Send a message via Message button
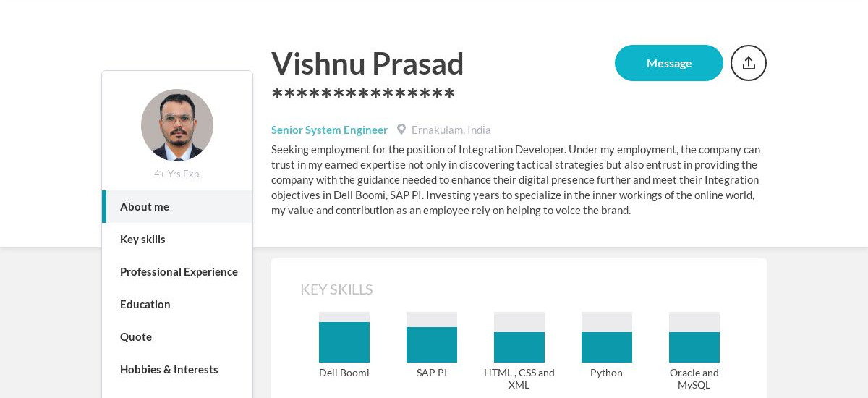 [x=669, y=63]
